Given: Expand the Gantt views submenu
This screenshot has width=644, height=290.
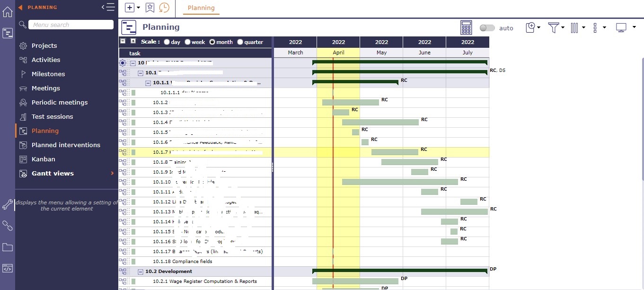Looking at the screenshot, I should tap(112, 173).
